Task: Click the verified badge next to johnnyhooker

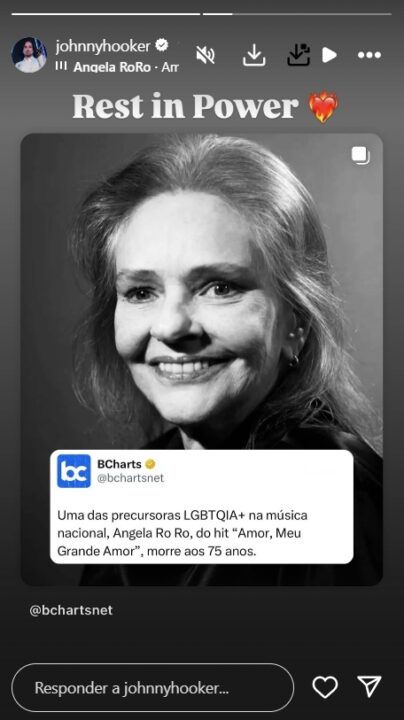Action: coord(162,45)
